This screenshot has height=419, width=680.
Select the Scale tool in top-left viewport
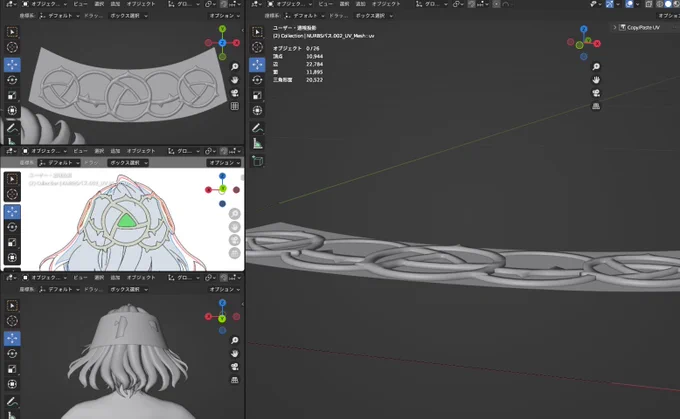coord(12,95)
